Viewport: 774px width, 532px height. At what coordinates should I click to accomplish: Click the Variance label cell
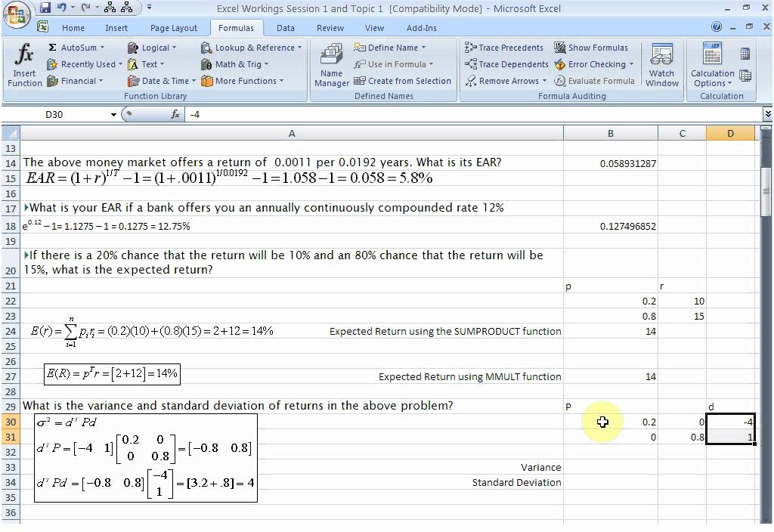coord(291,467)
